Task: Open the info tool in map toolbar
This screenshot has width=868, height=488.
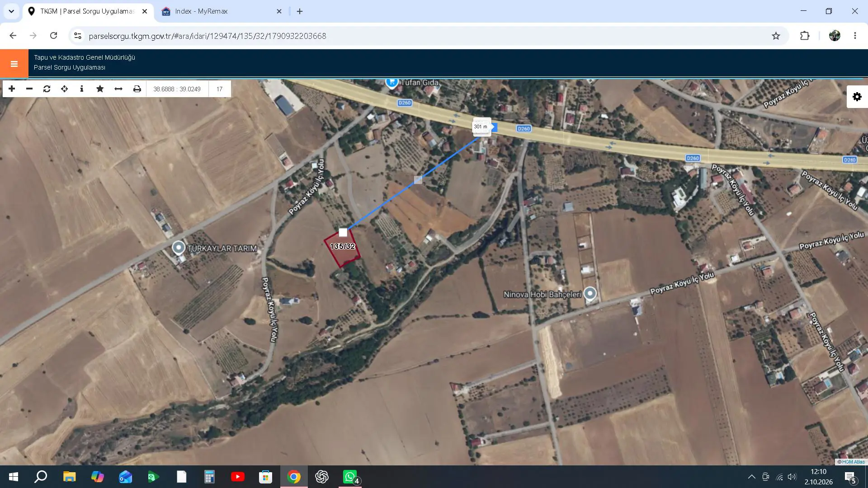Action: coord(82,89)
